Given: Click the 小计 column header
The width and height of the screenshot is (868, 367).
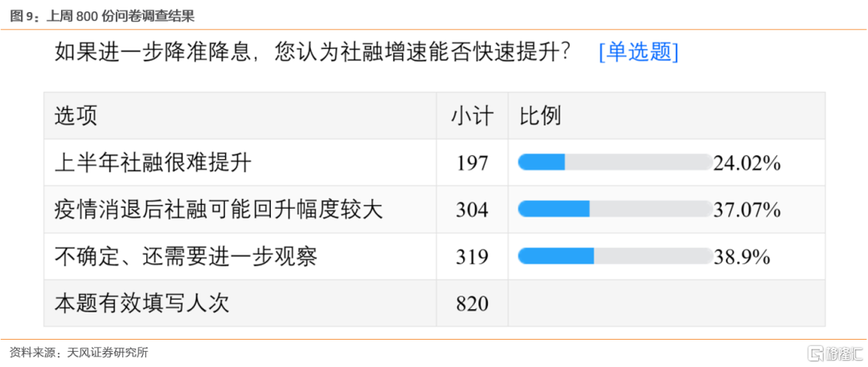Looking at the screenshot, I should (473, 116).
